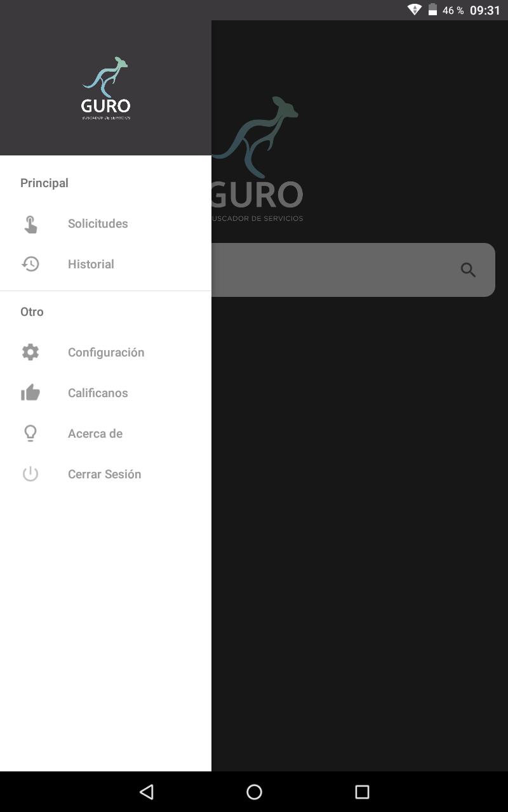
Task: Tap the Cerrar Sesión power icon
Action: (x=30, y=474)
